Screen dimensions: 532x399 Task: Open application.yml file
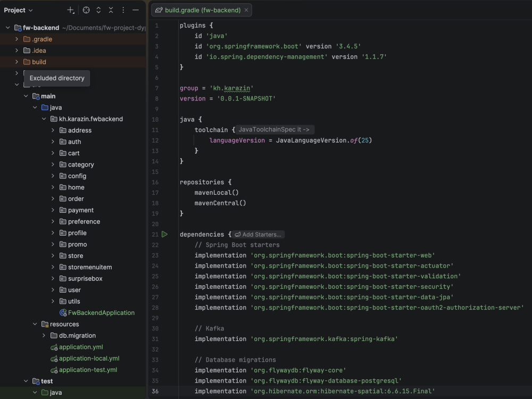[81, 347]
